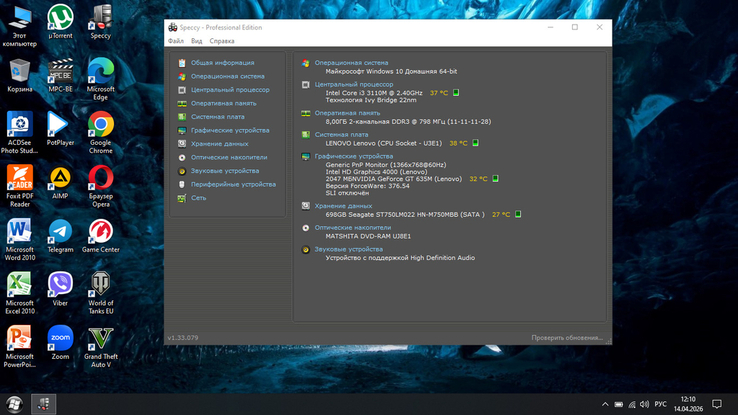This screenshot has height=415, width=738.
Task: Select Центральный процессор in sidebar
Action: (x=230, y=90)
